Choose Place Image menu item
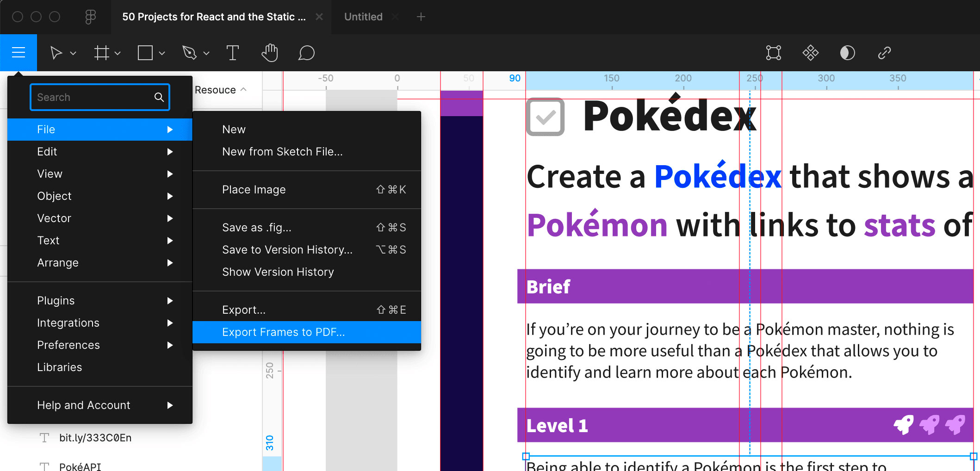Screen dimensions: 980x471 pos(307,190)
